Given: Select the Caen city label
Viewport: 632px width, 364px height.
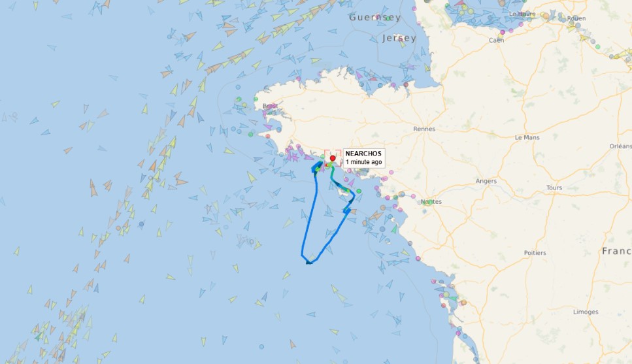Looking at the screenshot, I should (x=496, y=41).
